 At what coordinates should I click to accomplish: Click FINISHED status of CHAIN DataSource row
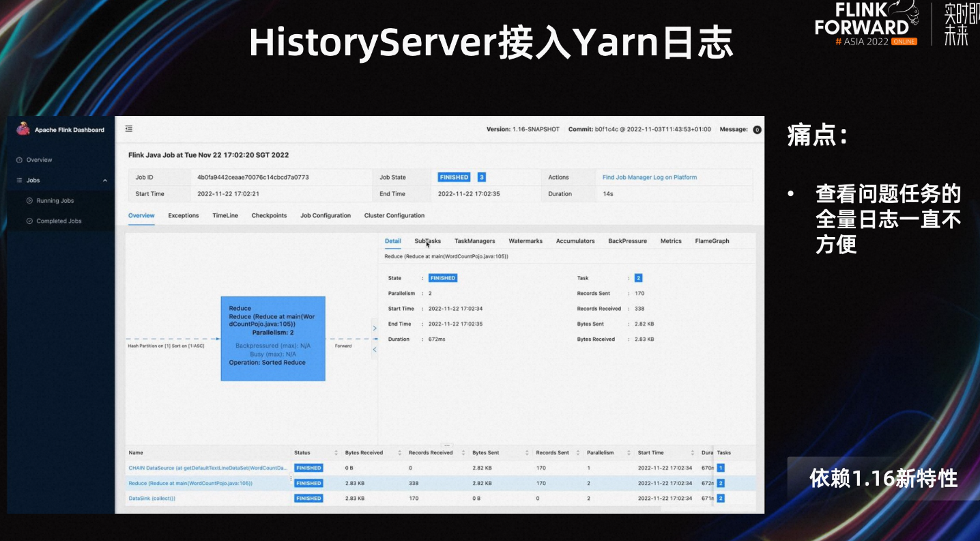308,468
